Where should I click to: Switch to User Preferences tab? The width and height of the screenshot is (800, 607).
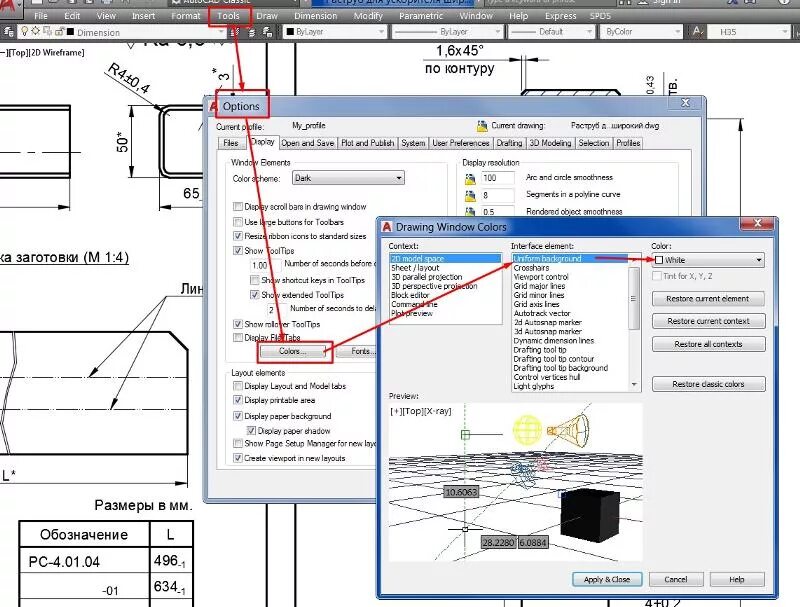tap(461, 143)
